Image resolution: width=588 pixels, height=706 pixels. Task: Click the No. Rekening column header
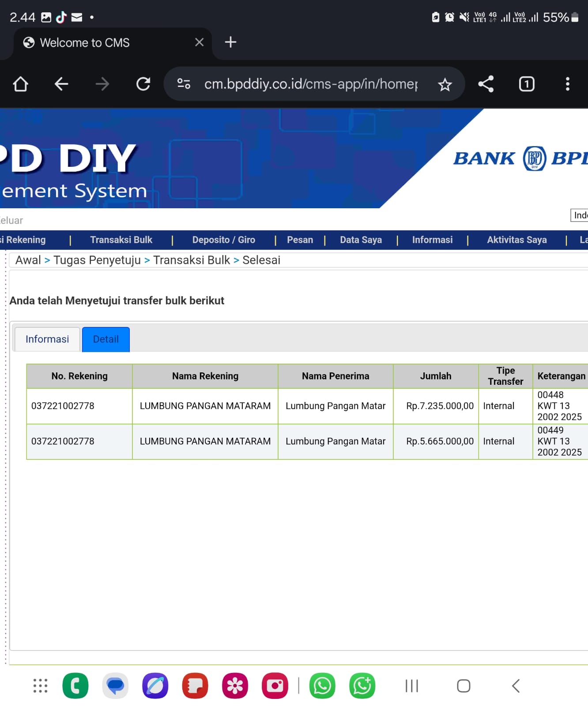click(x=79, y=376)
